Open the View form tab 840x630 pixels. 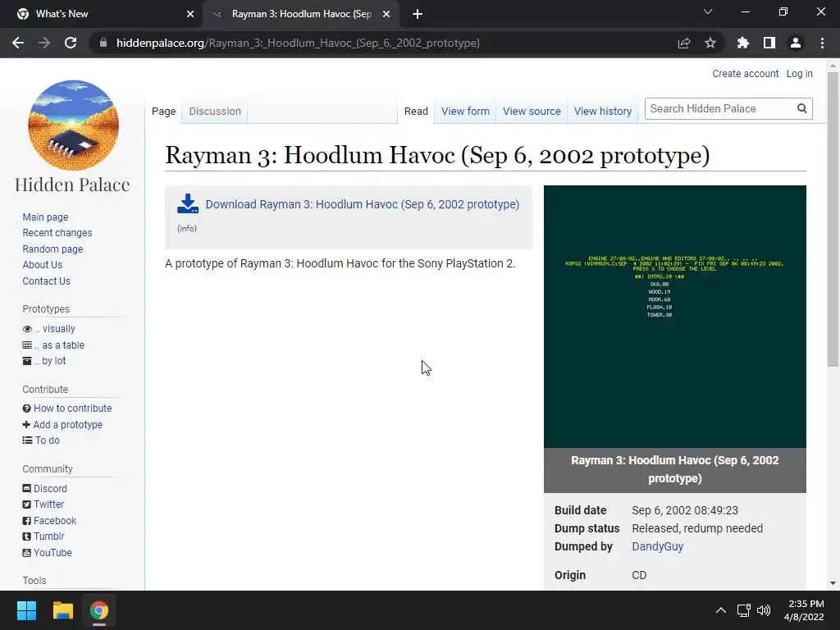point(466,112)
